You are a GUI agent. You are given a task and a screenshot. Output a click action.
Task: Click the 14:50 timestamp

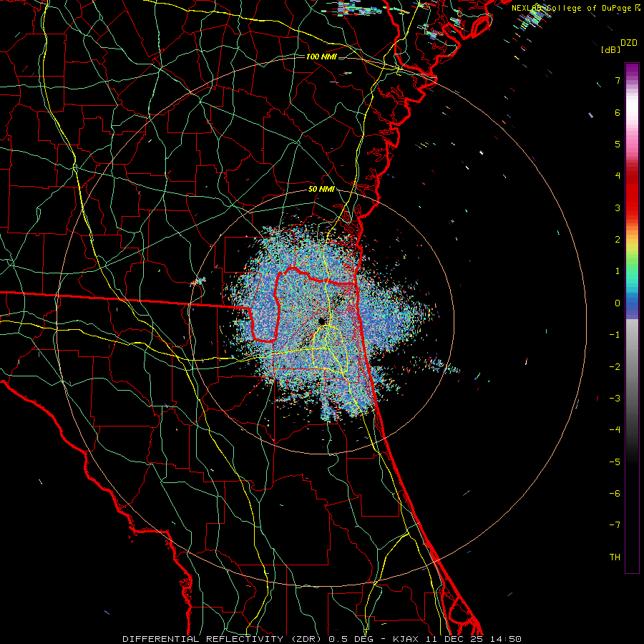[x=506, y=639]
